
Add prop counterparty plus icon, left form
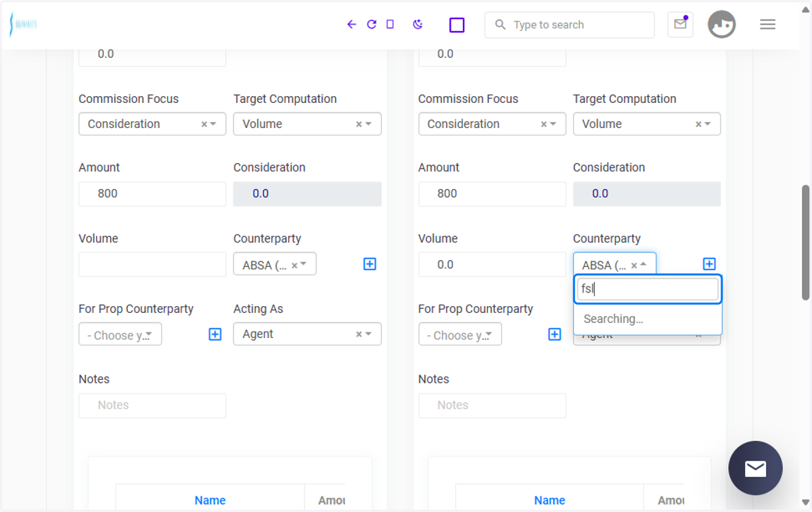215,335
